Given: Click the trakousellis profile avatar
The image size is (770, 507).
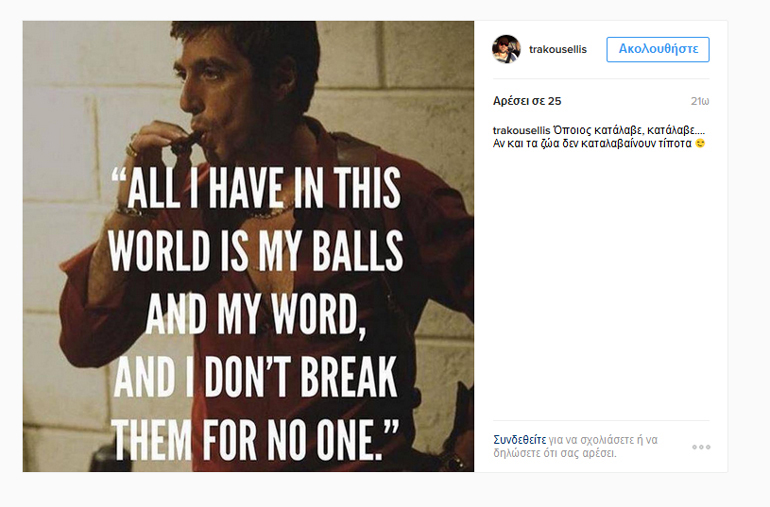Looking at the screenshot, I should (x=506, y=49).
